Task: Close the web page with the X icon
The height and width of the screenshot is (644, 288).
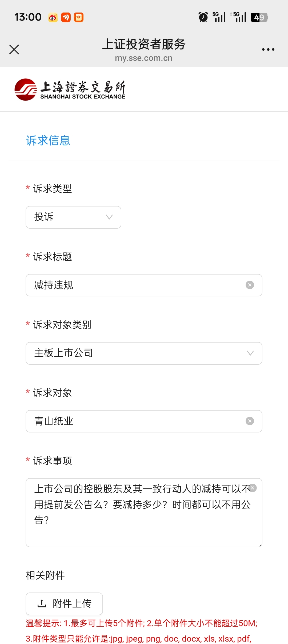Action: tap(14, 50)
